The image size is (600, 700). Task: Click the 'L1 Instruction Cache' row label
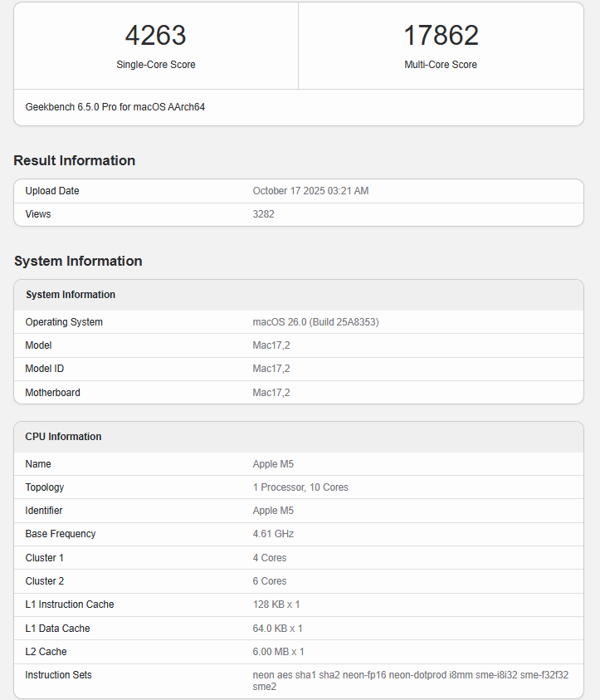(70, 605)
